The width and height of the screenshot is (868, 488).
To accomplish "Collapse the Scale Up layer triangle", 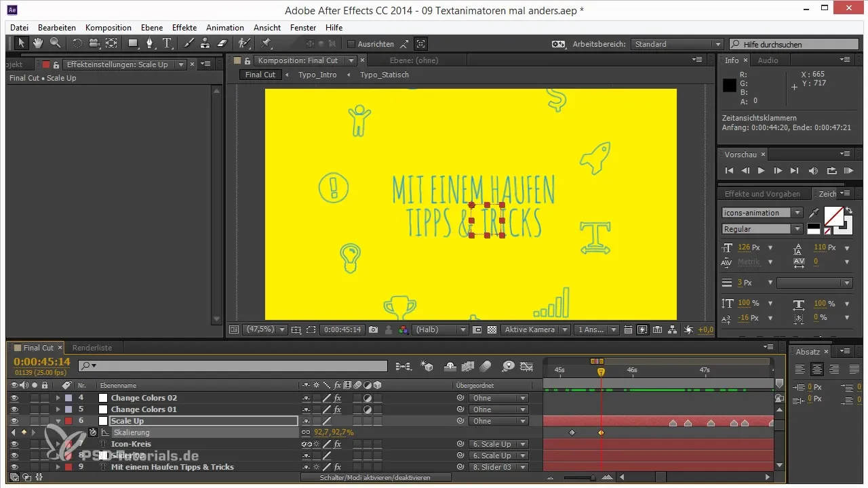I will tap(58, 421).
